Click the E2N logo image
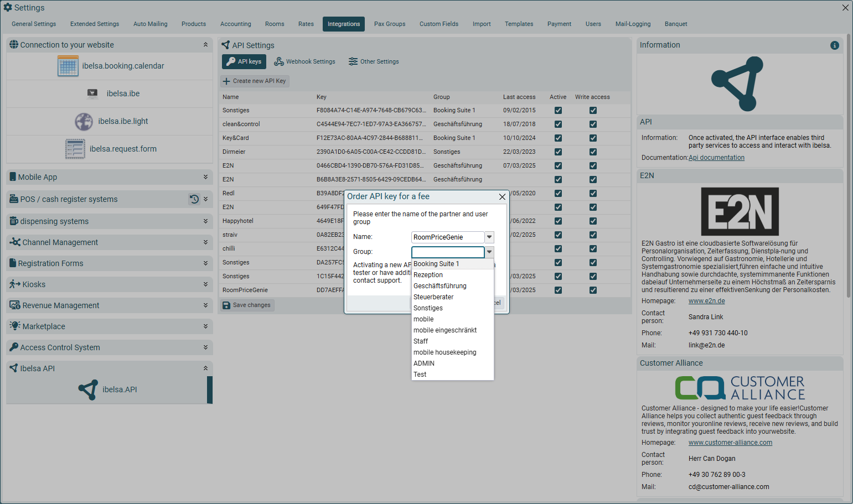853x504 pixels. [740, 211]
